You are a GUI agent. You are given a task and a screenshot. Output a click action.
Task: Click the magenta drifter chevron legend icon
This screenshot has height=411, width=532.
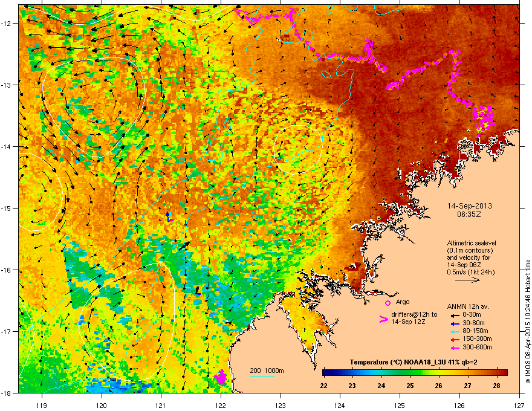(384, 319)
